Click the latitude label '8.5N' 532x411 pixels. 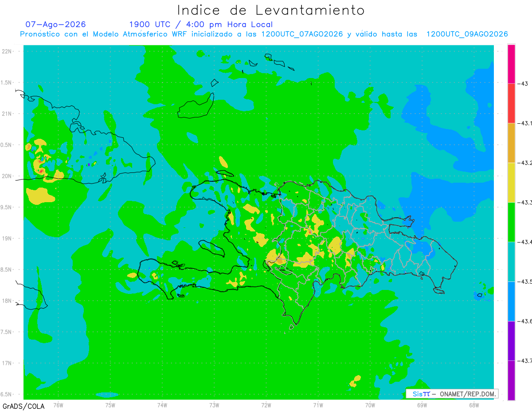tap(7, 270)
